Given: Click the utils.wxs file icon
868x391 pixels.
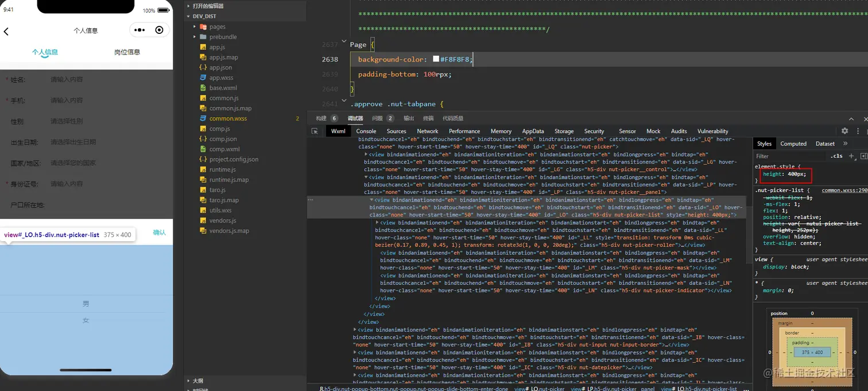Looking at the screenshot, I should pyautogui.click(x=203, y=210).
